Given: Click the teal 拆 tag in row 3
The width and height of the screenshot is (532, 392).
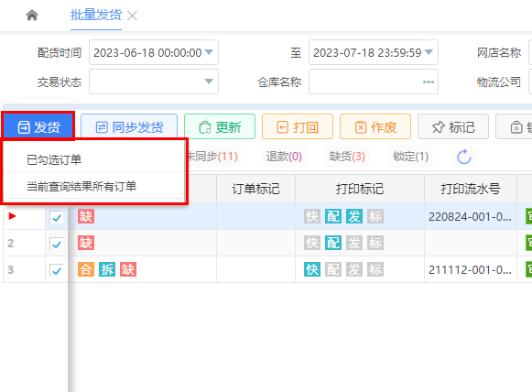Looking at the screenshot, I should coord(107,269).
